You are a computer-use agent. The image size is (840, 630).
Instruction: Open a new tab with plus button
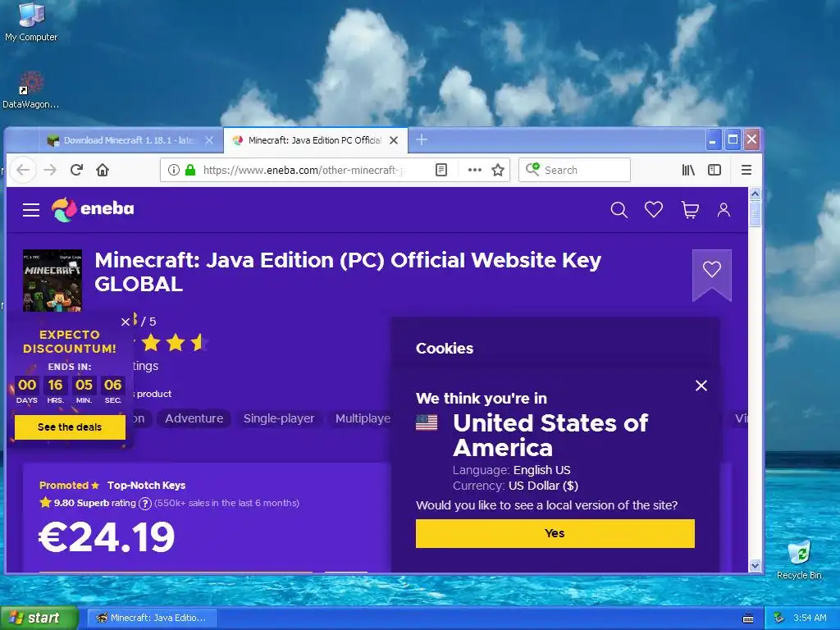pos(422,139)
